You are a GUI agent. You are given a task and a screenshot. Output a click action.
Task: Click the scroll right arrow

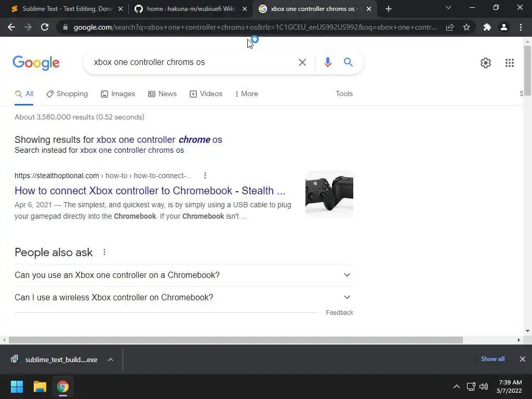[x=519, y=340]
